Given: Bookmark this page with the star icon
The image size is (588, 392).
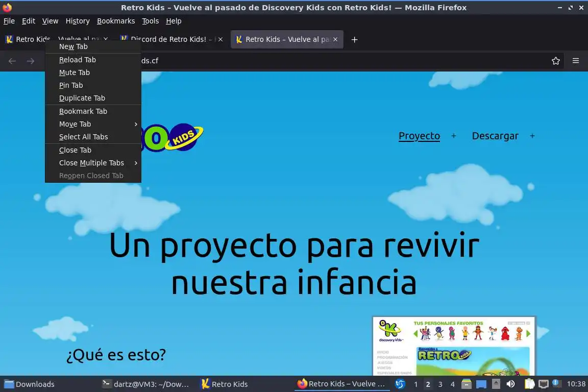Looking at the screenshot, I should click(556, 61).
